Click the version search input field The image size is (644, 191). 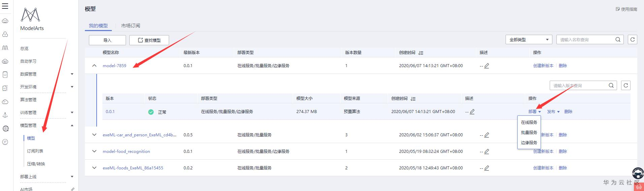578,85
